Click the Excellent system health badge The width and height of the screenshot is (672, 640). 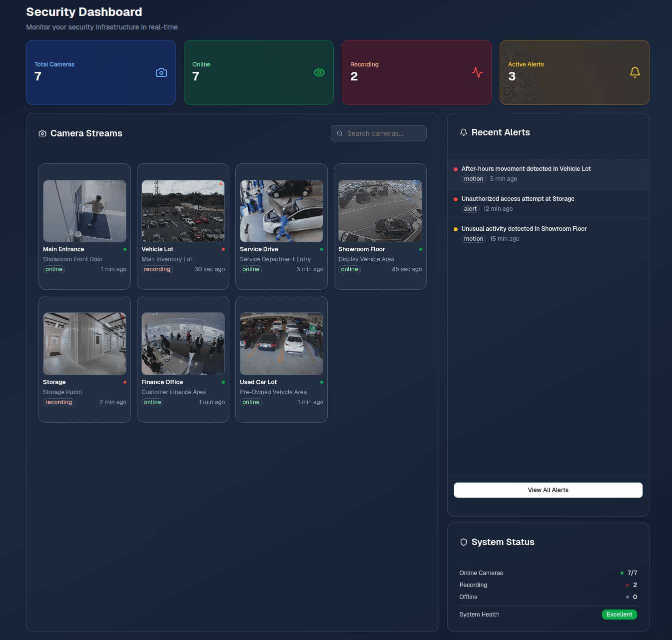point(619,615)
